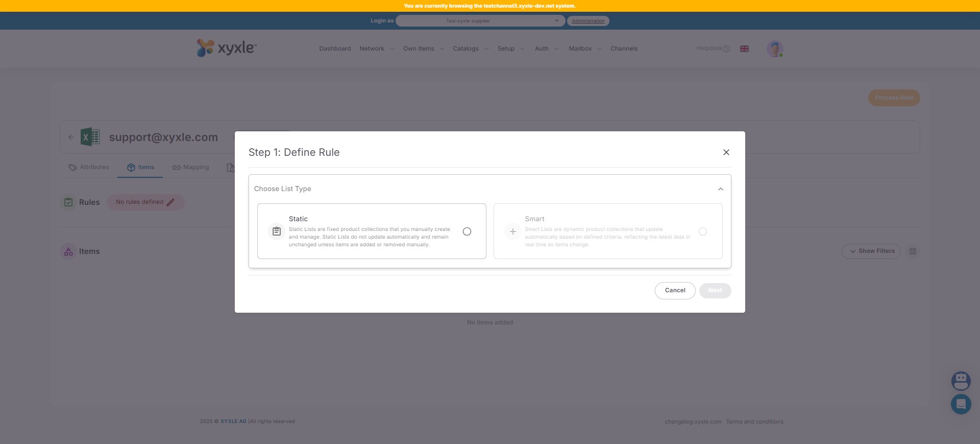
Task: Open the Administration link
Action: coord(588,21)
